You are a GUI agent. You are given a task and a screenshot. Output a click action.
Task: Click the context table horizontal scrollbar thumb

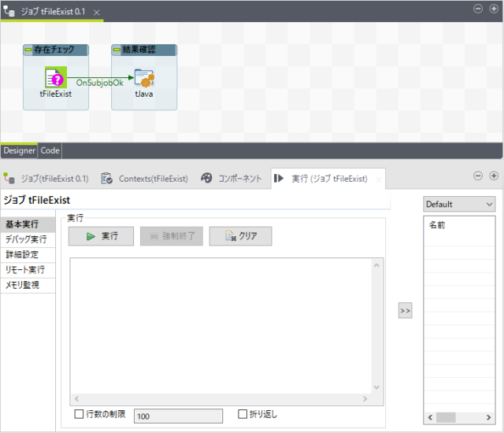pos(446,417)
